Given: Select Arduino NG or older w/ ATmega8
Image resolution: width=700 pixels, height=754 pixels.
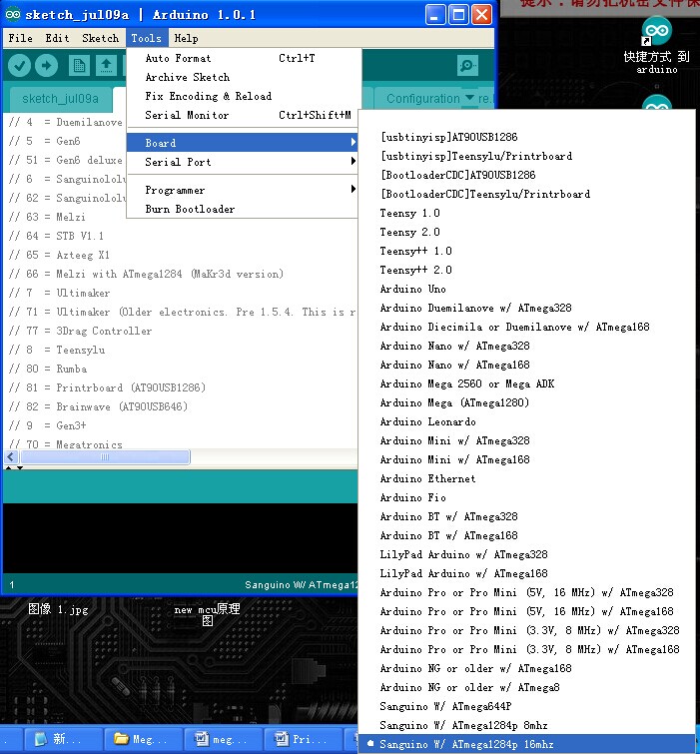Looking at the screenshot, I should click(527, 687).
